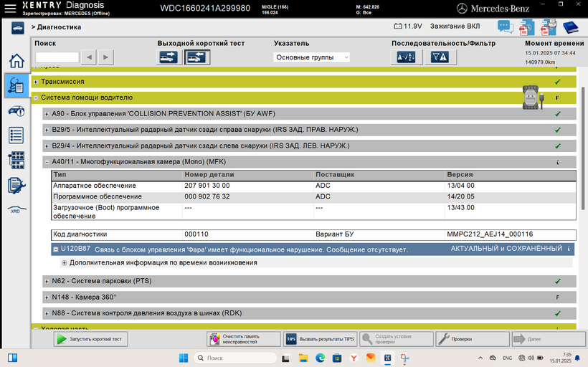Image resolution: width=588 pixels, height=367 pixels.
Task: Click Создать условия проверки button
Action: pyautogui.click(x=397, y=339)
